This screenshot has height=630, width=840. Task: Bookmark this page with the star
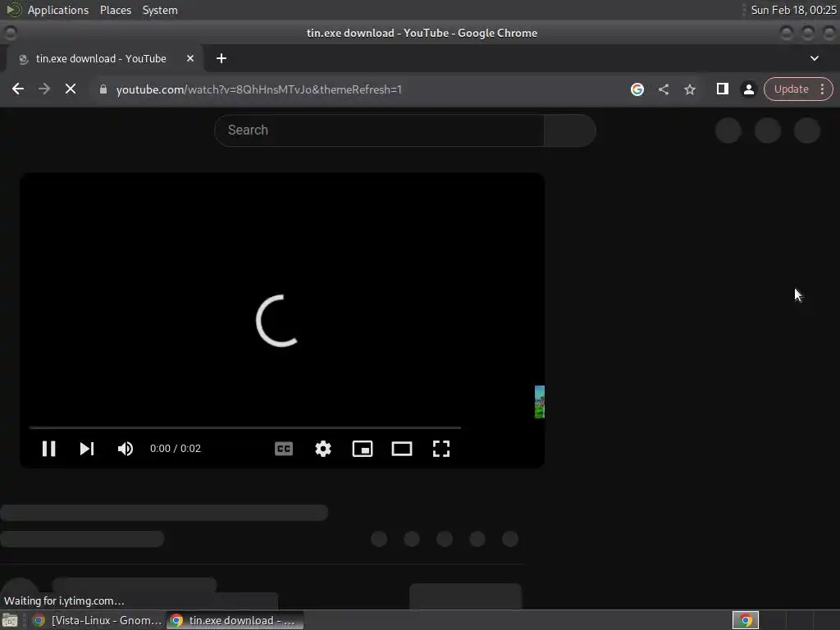[689, 89]
